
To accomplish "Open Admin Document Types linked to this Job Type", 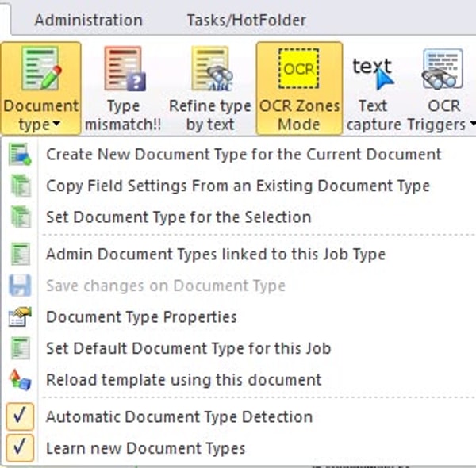I will [x=216, y=254].
